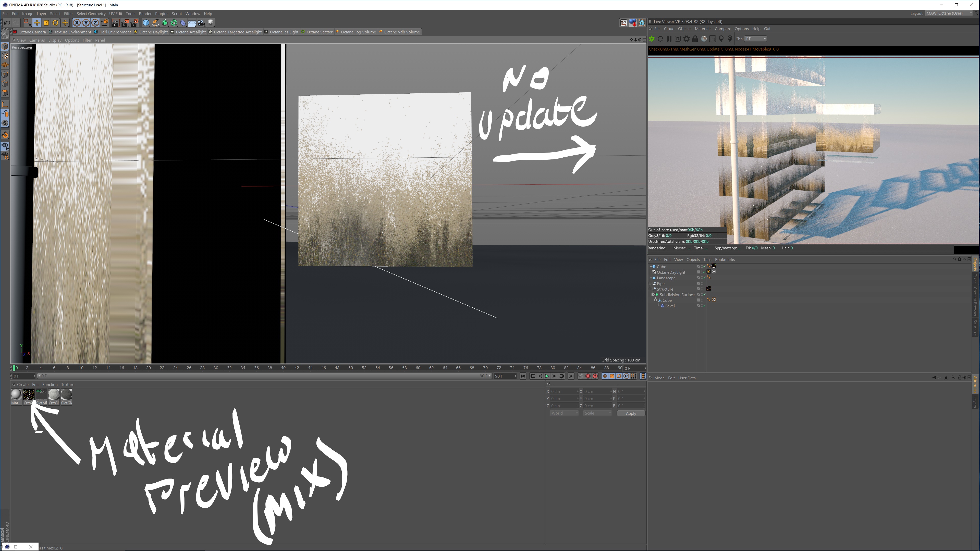Viewport: 980px width, 551px height.
Task: Expand the Pipe object in tree
Action: pos(650,284)
